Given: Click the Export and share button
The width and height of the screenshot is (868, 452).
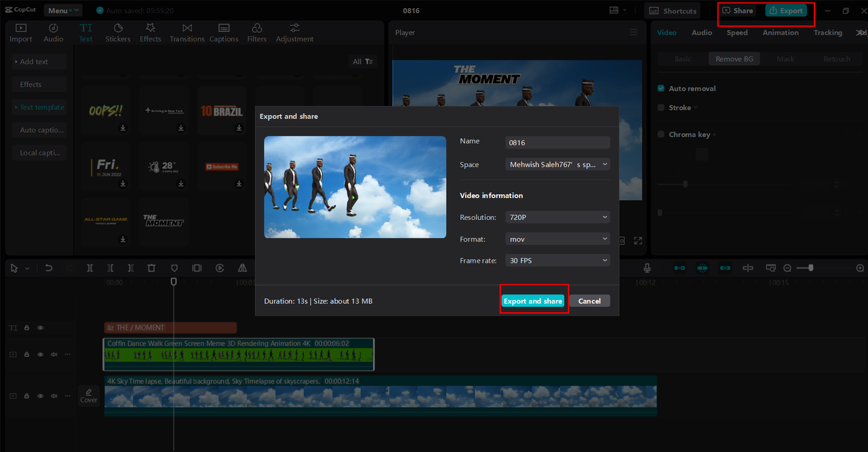Looking at the screenshot, I should [533, 301].
